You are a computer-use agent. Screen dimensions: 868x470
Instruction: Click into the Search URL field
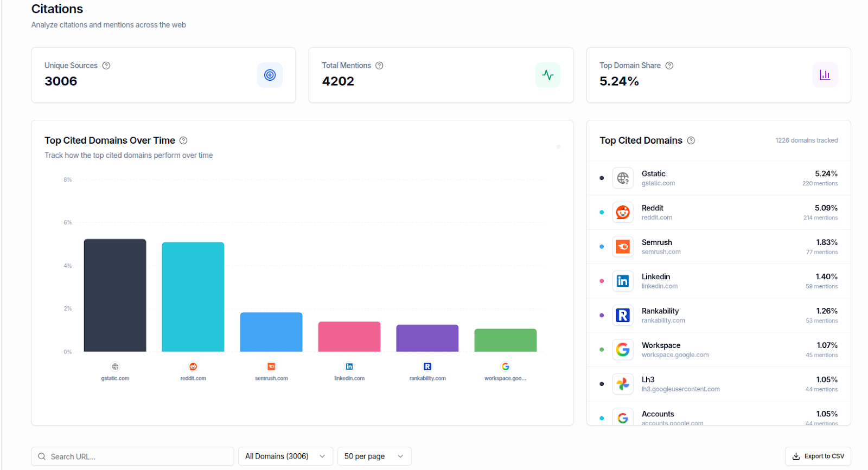(x=136, y=456)
